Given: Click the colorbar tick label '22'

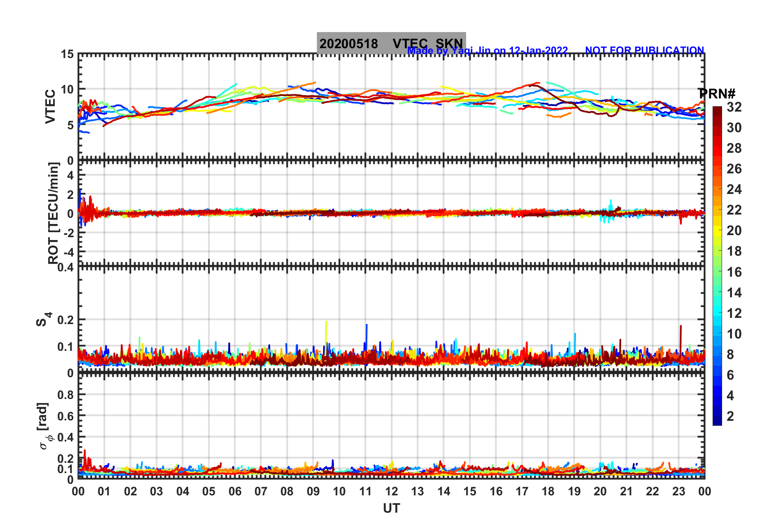Looking at the screenshot, I should (734, 210).
